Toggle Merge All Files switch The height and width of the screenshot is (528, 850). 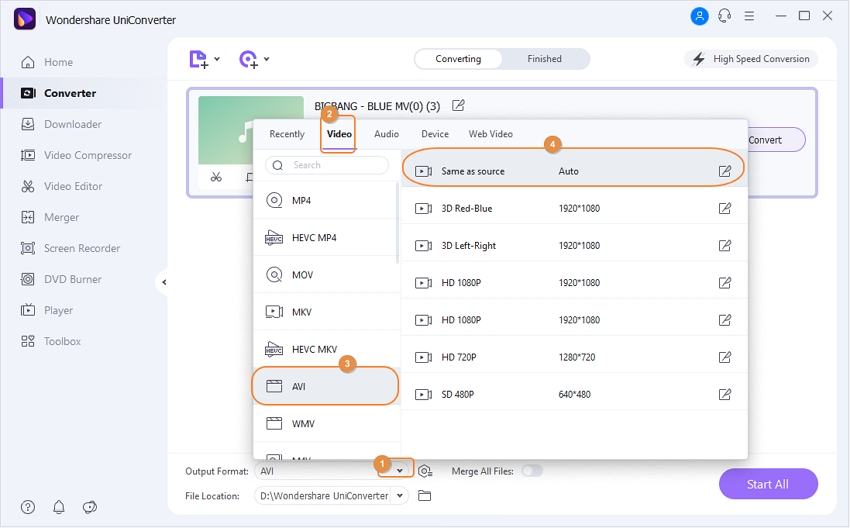(531, 471)
